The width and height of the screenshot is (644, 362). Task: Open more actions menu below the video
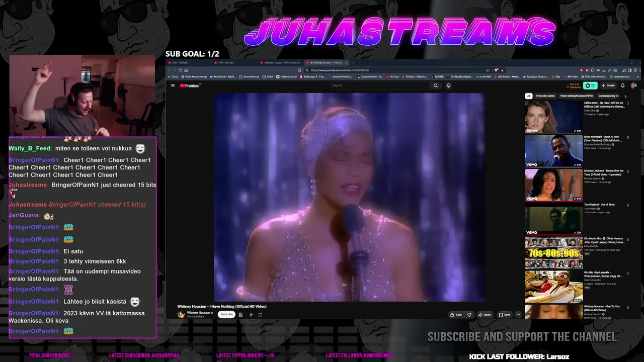click(518, 315)
